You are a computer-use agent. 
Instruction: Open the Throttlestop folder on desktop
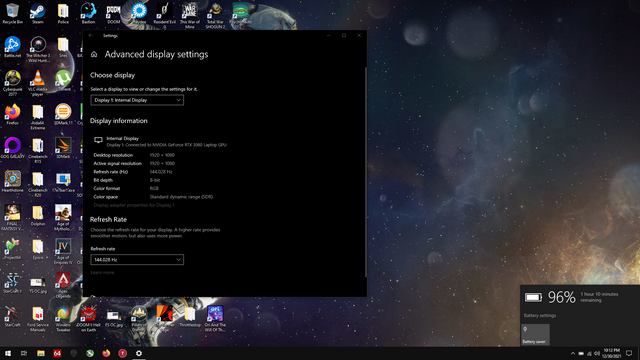point(190,316)
